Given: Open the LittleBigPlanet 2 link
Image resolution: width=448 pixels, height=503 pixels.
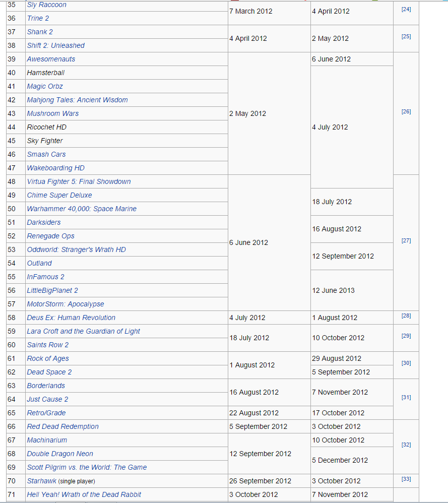Looking at the screenshot, I should (x=52, y=290).
